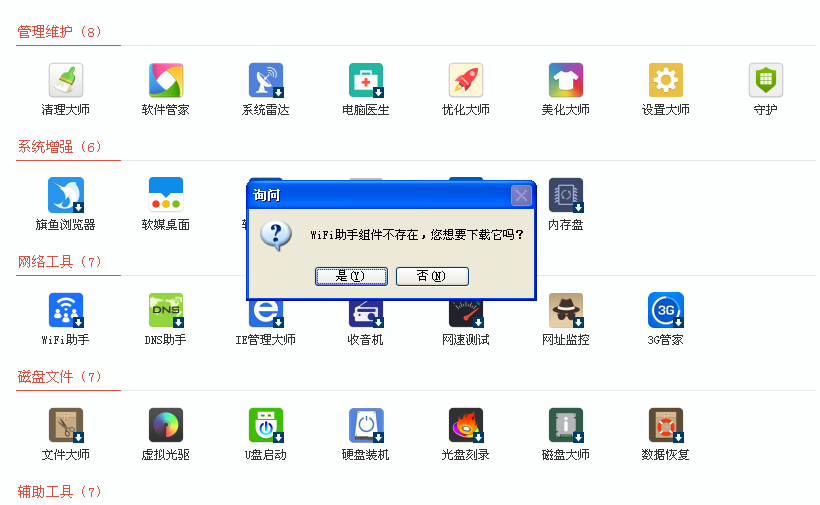Launch the 硬盘装机 disk install icon
The width and height of the screenshot is (820, 505).
coord(366,425)
